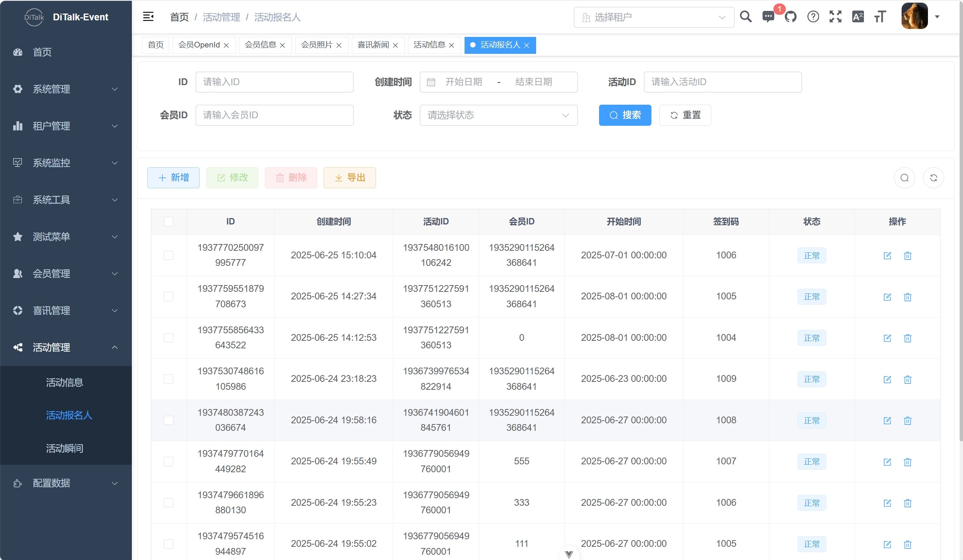Click edit icon for sign-in code 1009 row
Screen dimensions: 963x560
click(887, 379)
